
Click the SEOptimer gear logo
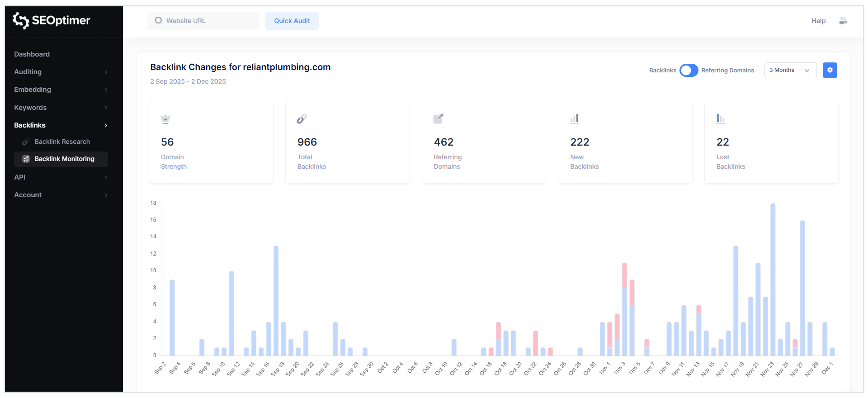pos(21,20)
